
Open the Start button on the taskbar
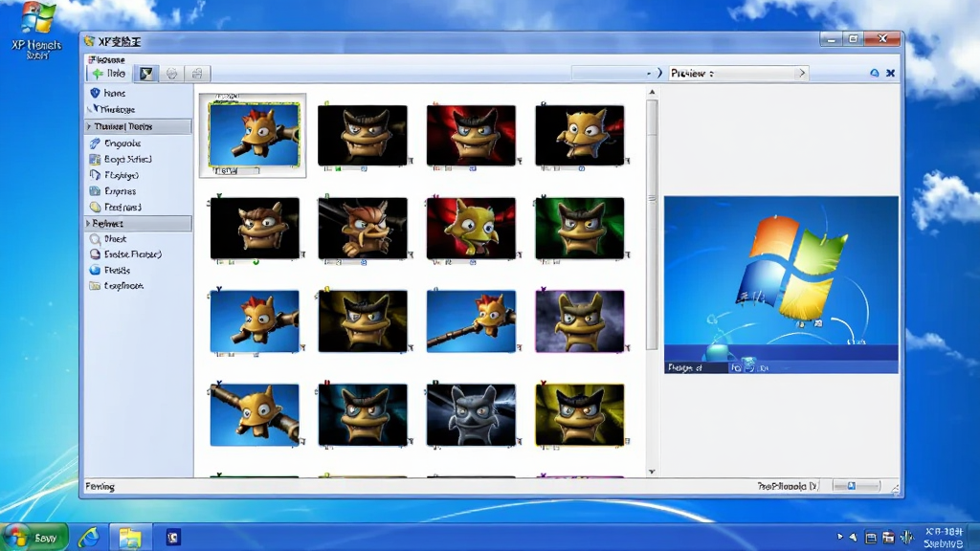34,538
